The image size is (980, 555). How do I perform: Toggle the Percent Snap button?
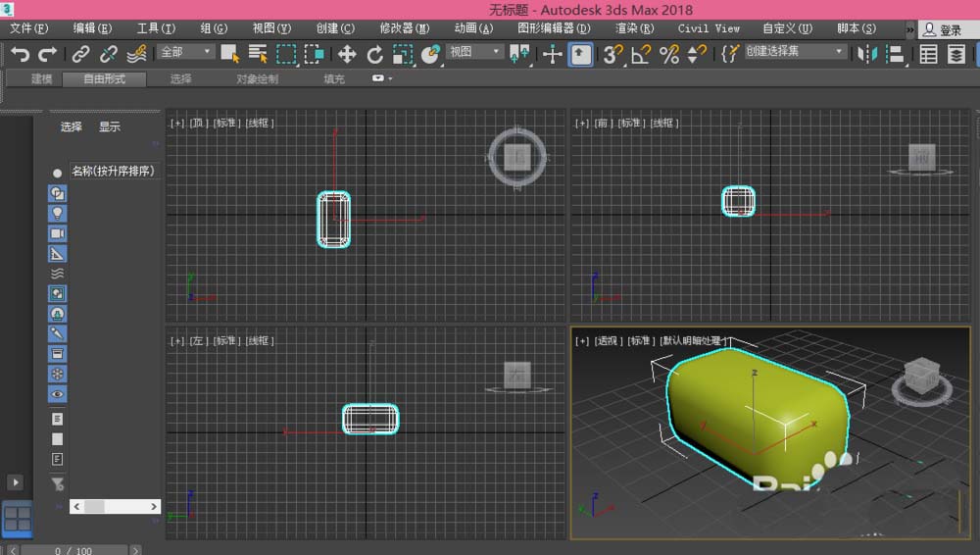(669, 55)
